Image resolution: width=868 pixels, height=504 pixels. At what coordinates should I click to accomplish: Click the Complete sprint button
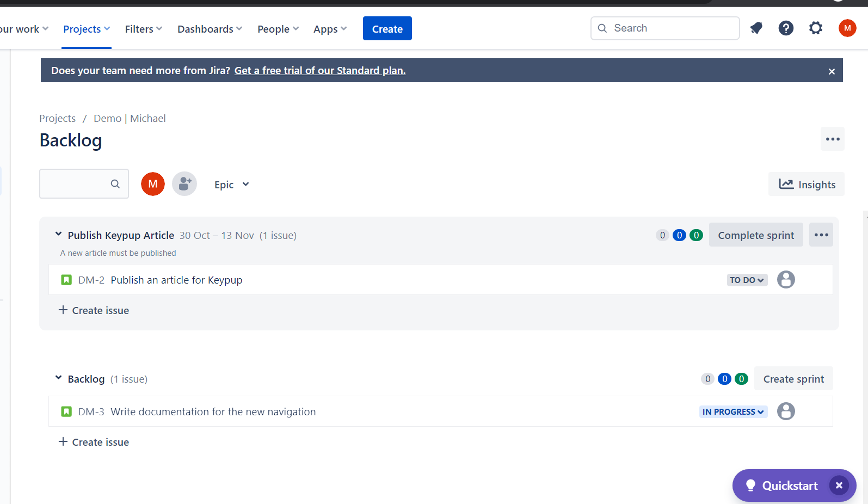click(x=755, y=235)
